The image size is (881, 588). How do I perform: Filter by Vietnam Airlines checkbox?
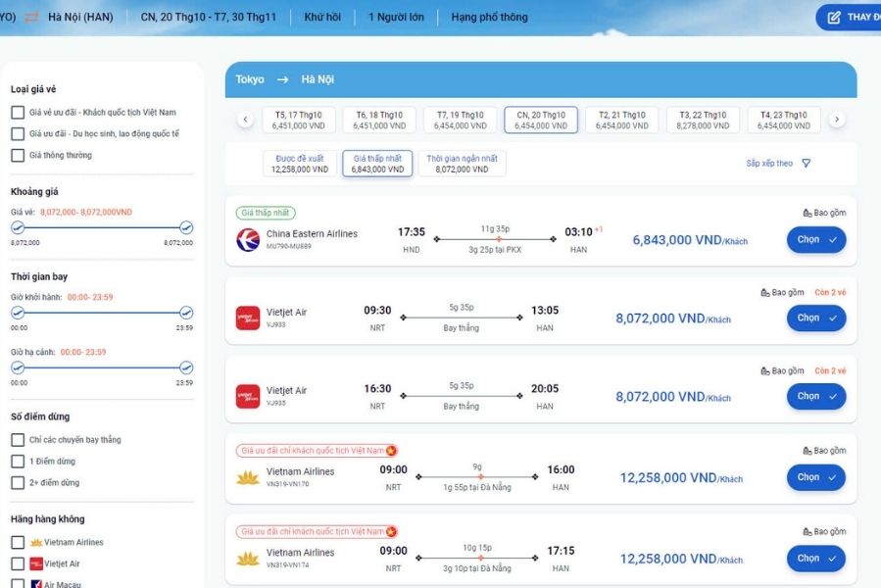point(18,543)
